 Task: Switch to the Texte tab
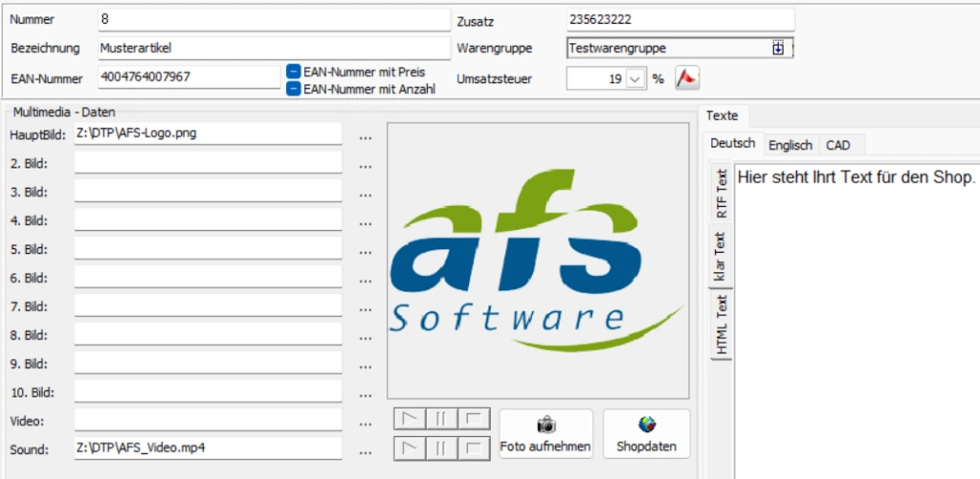722,116
